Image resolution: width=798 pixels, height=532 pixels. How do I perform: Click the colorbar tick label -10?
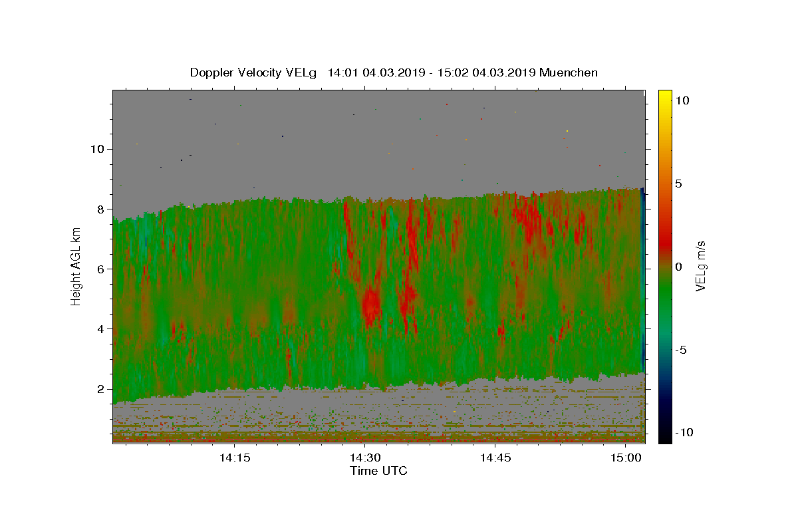tap(684, 432)
